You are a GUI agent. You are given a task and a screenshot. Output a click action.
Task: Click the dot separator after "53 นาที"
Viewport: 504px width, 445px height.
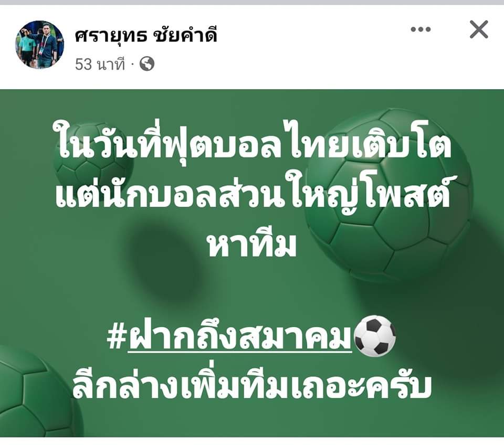132,65
